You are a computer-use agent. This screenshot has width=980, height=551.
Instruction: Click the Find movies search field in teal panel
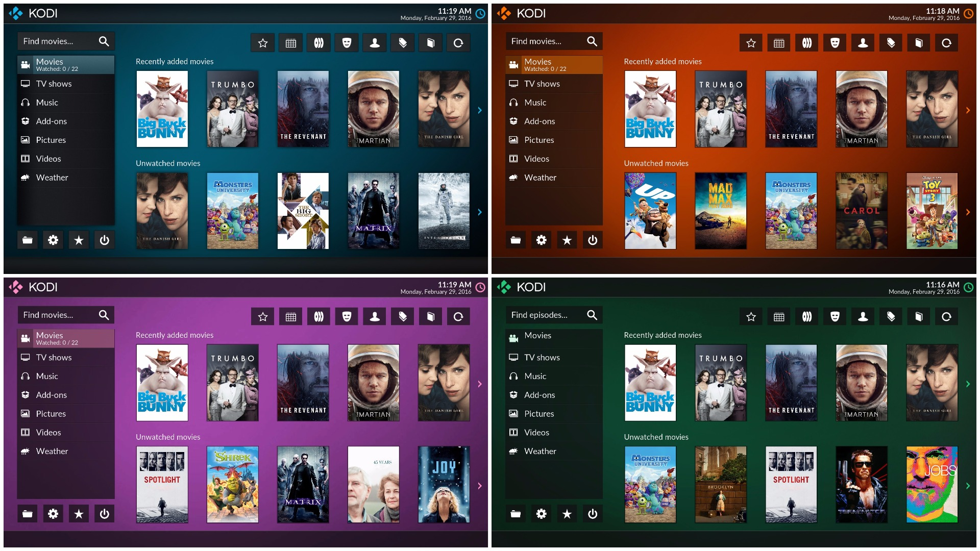[66, 41]
